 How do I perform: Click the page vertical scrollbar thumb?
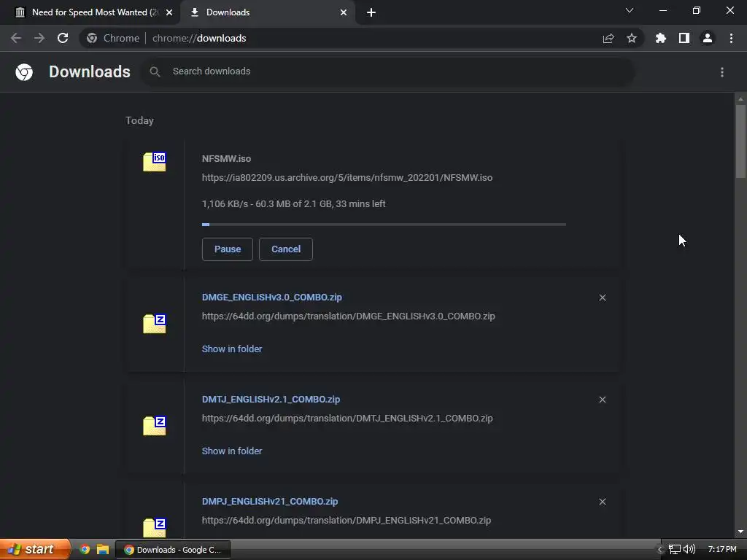point(740,141)
